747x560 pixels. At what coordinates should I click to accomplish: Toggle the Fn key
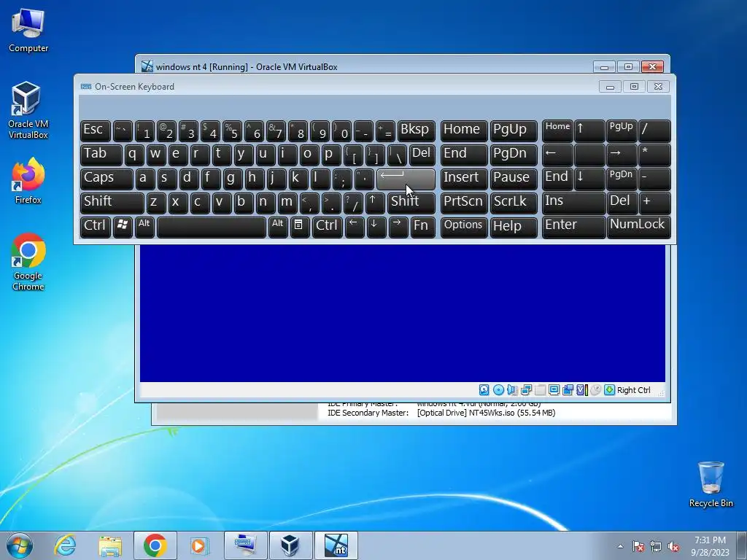422,227
